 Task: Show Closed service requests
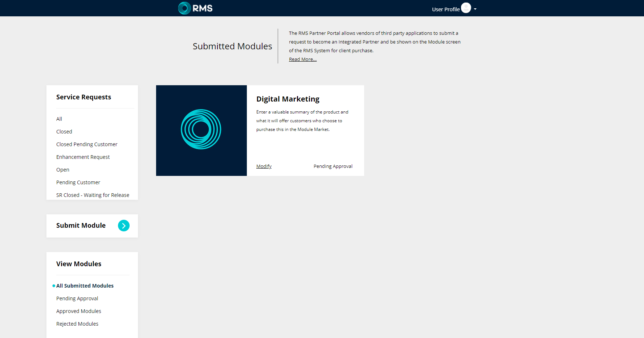(x=64, y=132)
